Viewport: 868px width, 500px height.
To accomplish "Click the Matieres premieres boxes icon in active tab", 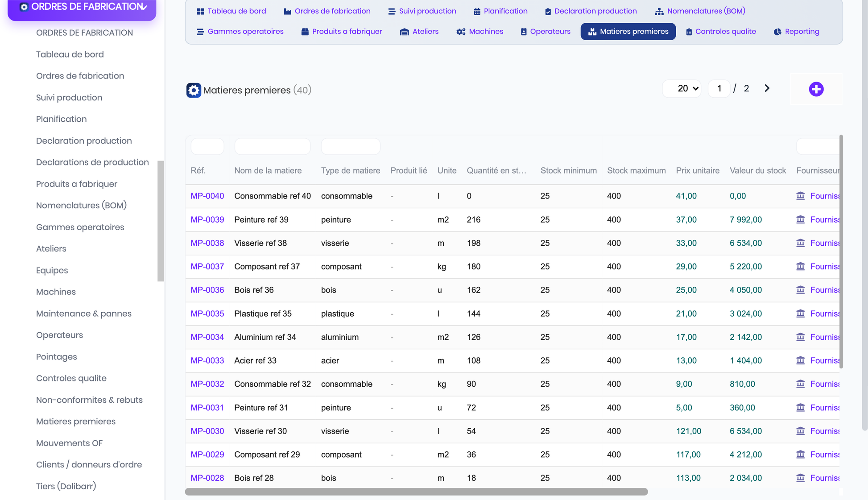I will pyautogui.click(x=592, y=32).
